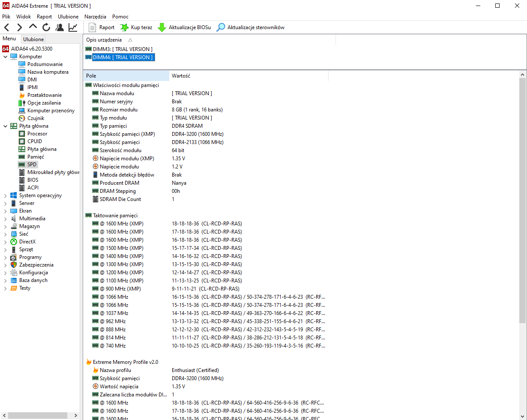Go up one level with the up arrow icon
Screen dimensions: 527x420
pyautogui.click(x=33, y=27)
